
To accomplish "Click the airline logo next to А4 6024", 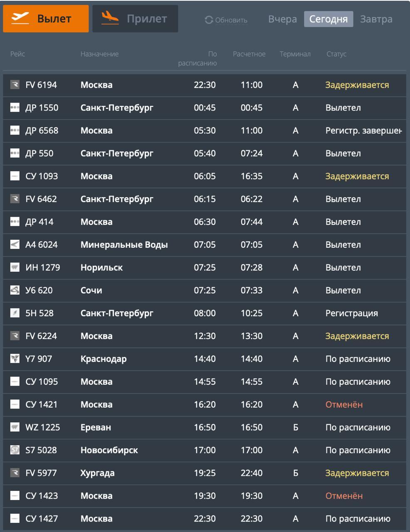I will (15, 245).
